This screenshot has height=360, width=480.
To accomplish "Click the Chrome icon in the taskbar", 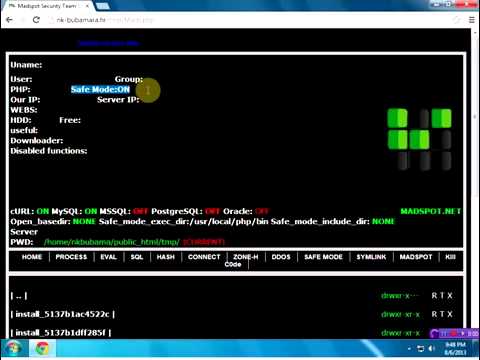I will 42,349.
